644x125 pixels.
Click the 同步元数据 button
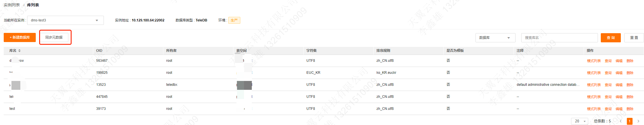[x=54, y=37]
